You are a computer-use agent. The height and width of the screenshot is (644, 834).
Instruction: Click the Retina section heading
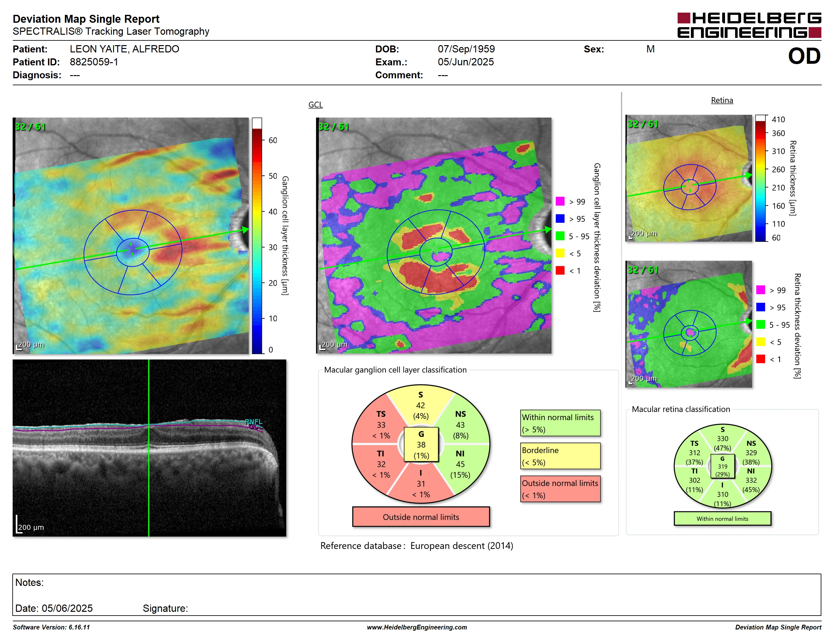tap(722, 100)
